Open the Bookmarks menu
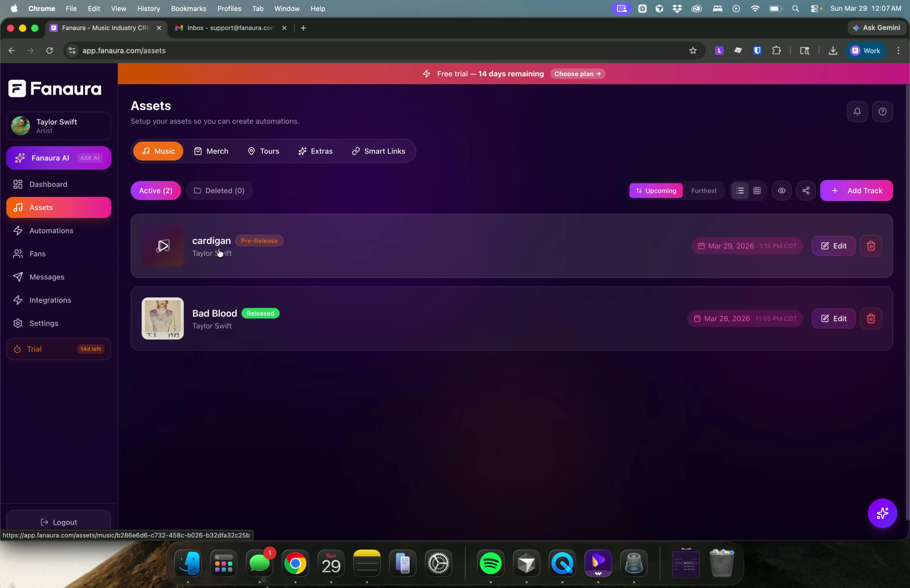The width and height of the screenshot is (910, 588). click(188, 8)
